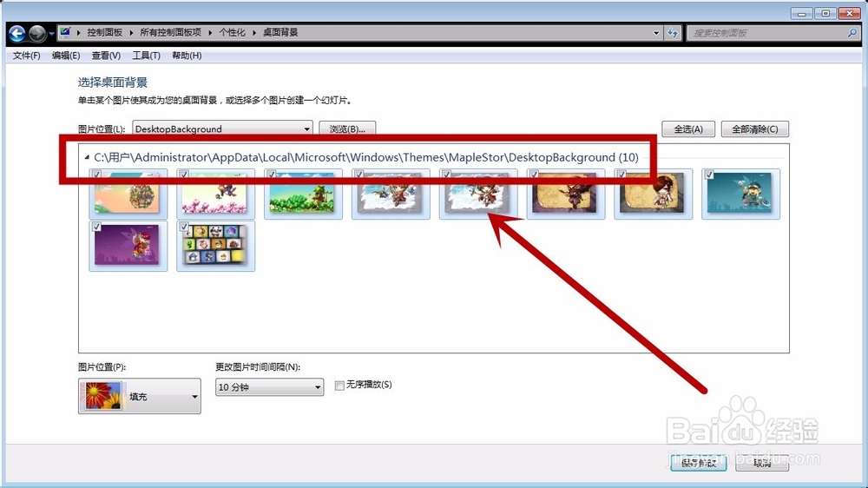Viewport: 868px width, 488px height.
Task: Open the 工具(T) menu
Action: (146, 56)
